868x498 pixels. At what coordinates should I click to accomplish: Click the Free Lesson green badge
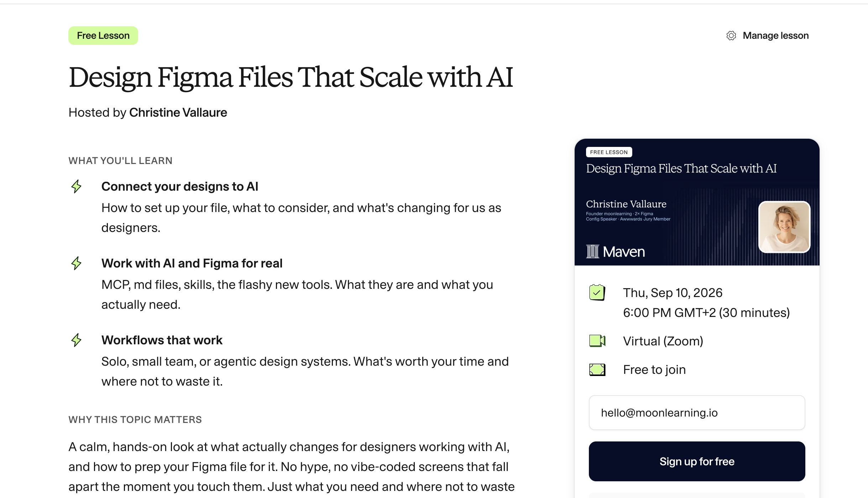coord(103,36)
